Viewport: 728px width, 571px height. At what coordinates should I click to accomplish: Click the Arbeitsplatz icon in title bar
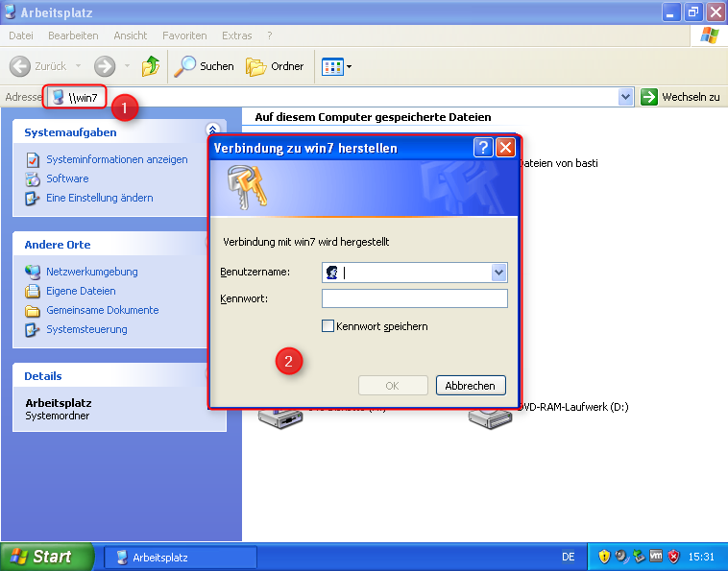coord(11,12)
